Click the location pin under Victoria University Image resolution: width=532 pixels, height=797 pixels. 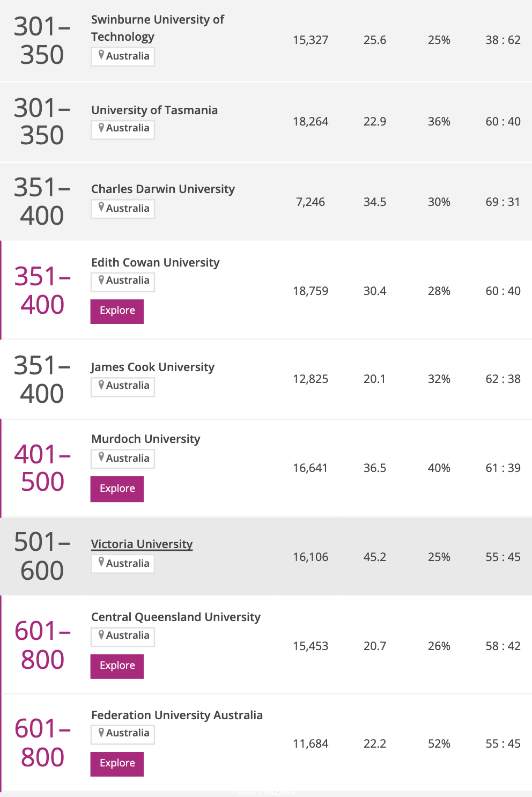[101, 563]
